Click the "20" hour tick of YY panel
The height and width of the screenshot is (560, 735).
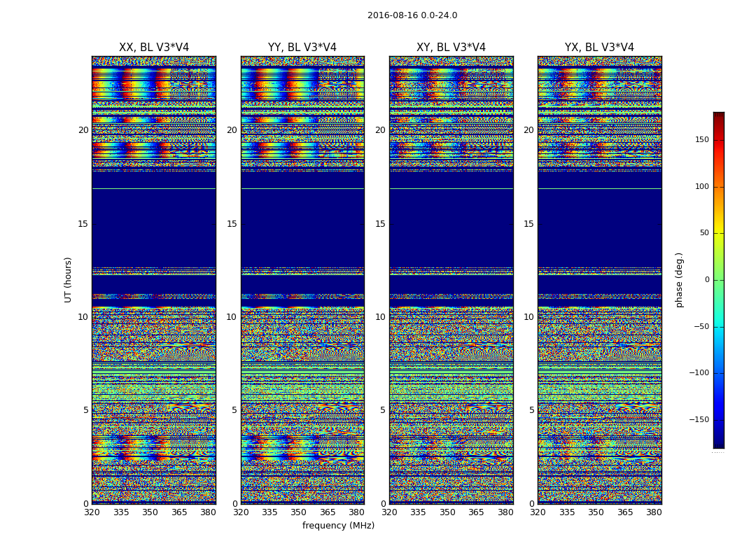tap(232, 130)
